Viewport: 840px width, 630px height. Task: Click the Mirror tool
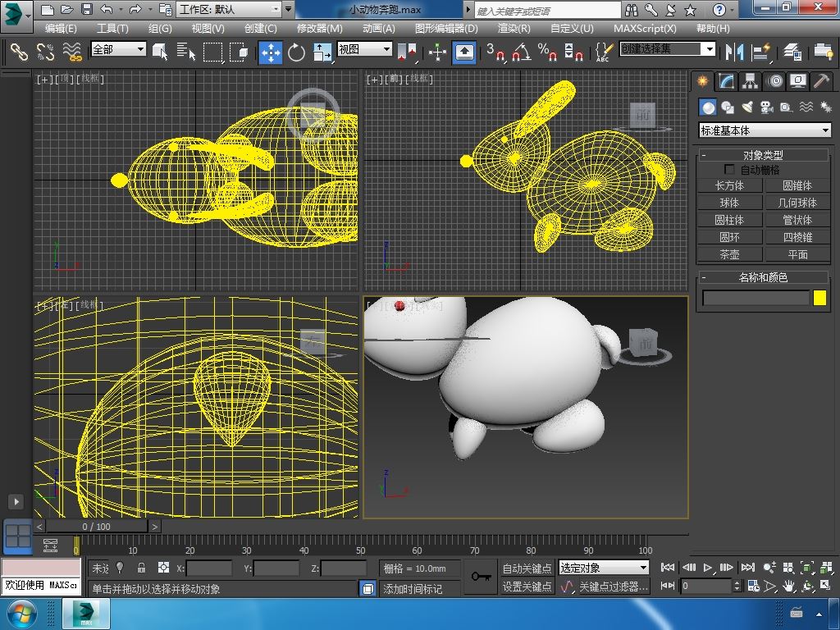[x=734, y=52]
